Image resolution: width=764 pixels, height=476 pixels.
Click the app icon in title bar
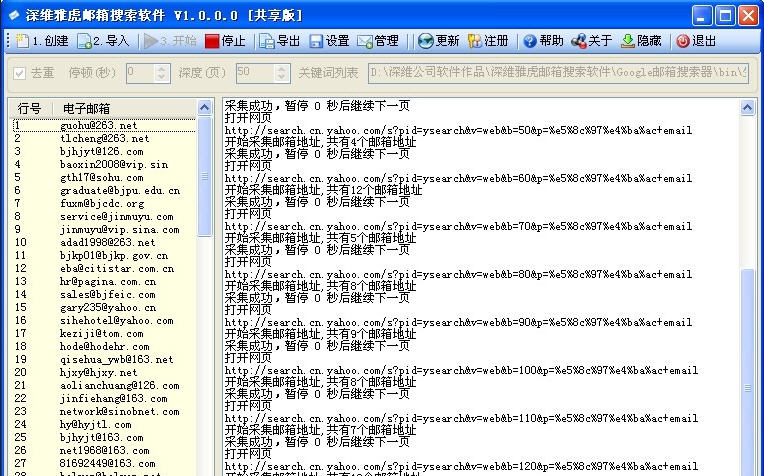(x=14, y=15)
